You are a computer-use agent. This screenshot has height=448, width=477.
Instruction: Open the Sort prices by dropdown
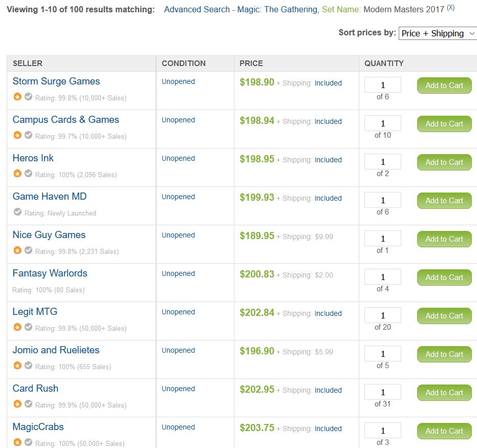438,33
